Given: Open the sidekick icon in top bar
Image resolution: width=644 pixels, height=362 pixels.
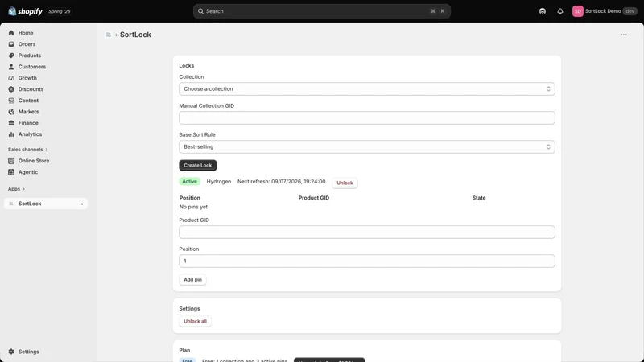Looking at the screenshot, I should [x=542, y=11].
